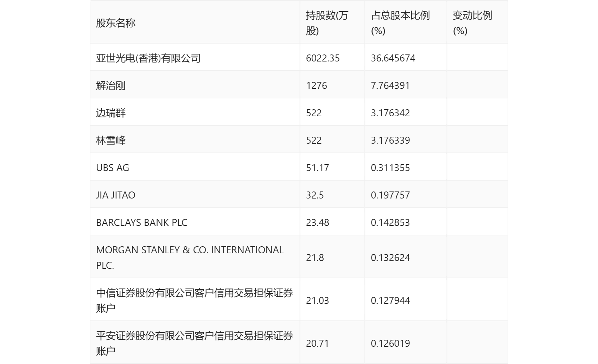Image resolution: width=598 pixels, height=364 pixels.
Task: Select shareholder name 边瑞群
Action: [x=111, y=113]
